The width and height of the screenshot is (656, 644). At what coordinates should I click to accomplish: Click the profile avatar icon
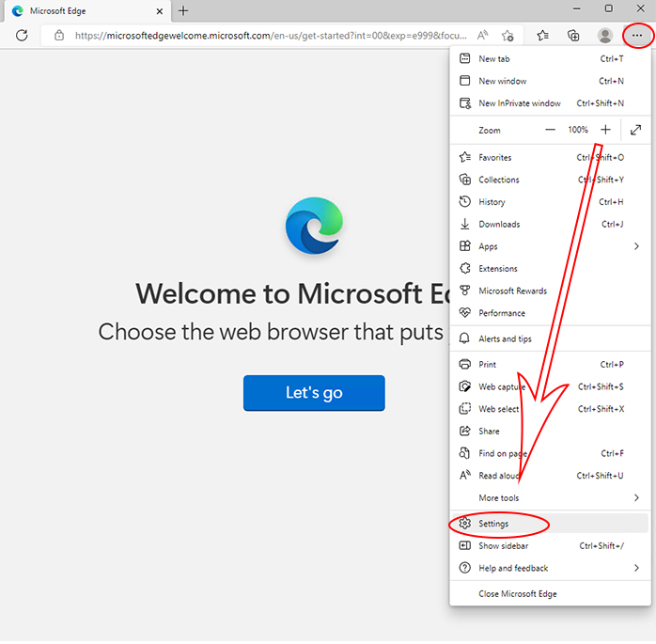604,36
